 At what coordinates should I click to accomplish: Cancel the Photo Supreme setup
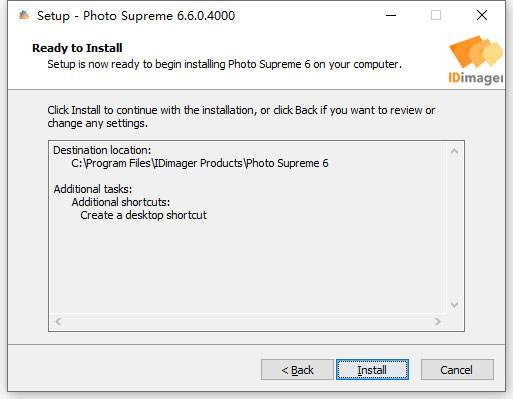coord(457,369)
